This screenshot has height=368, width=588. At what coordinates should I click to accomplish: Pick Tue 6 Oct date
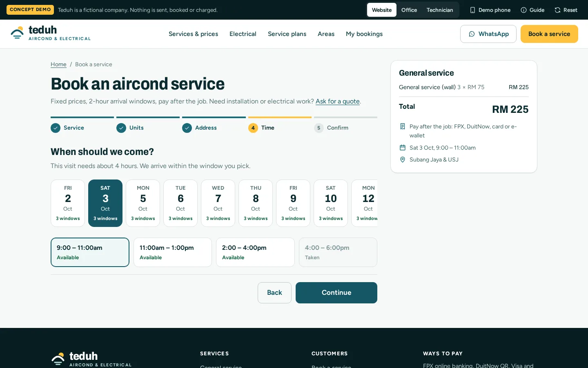[180, 203]
